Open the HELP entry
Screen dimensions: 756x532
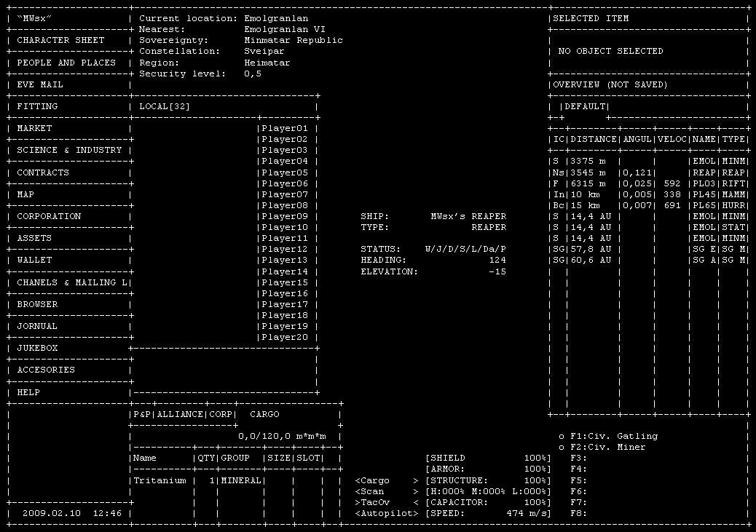point(28,392)
